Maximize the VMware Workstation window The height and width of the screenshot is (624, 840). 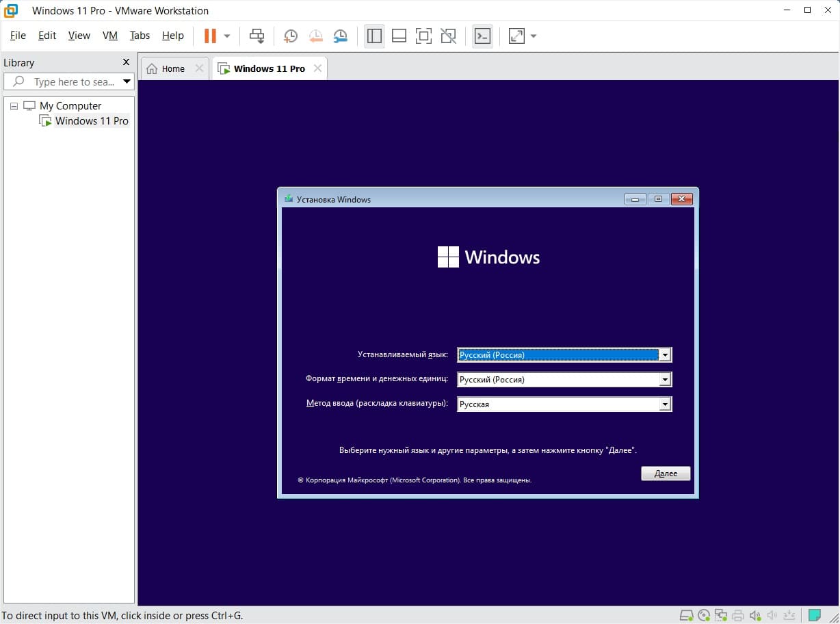[x=808, y=10]
